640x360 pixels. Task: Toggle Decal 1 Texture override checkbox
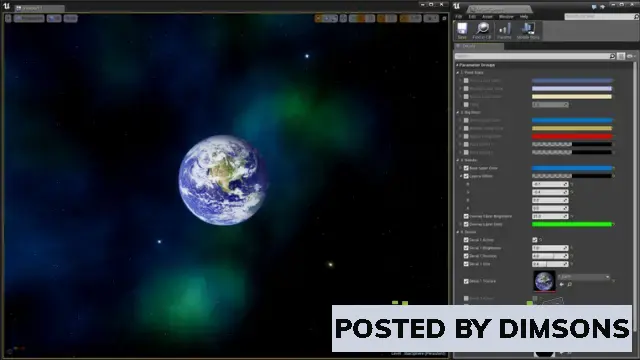tap(466, 281)
